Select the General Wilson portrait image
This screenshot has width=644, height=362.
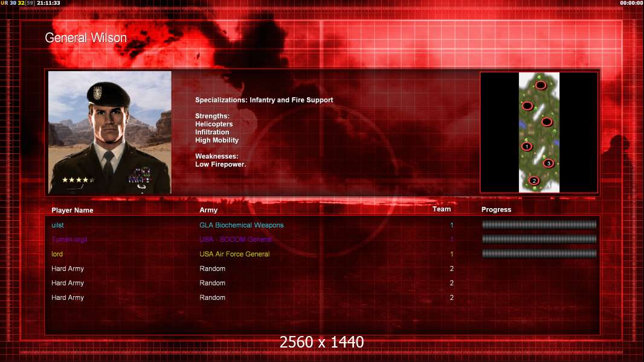click(110, 132)
